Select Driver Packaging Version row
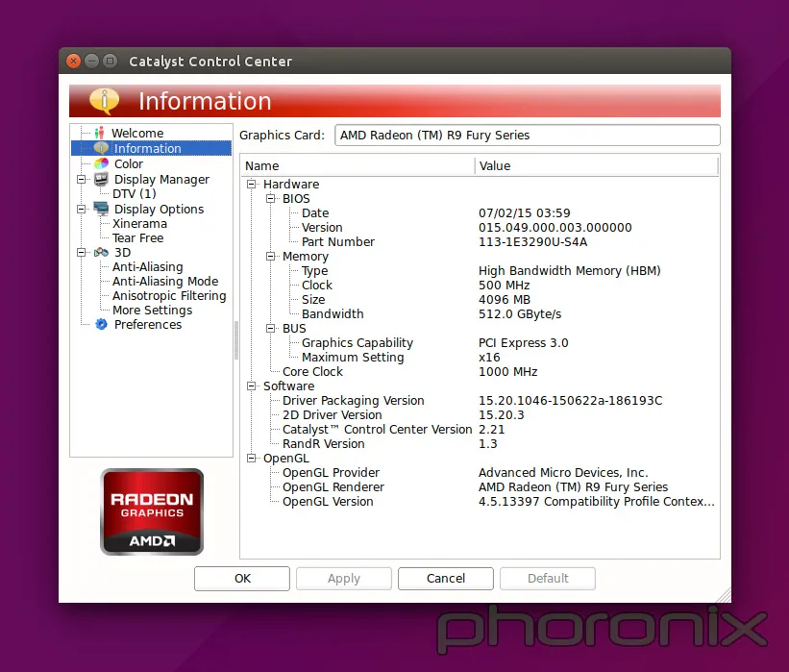 point(481,400)
